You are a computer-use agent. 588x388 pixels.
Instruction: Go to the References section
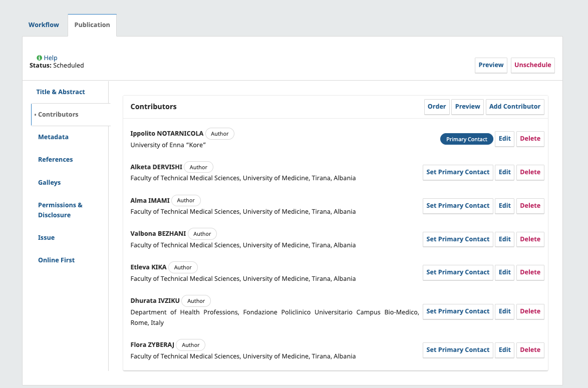(56, 160)
